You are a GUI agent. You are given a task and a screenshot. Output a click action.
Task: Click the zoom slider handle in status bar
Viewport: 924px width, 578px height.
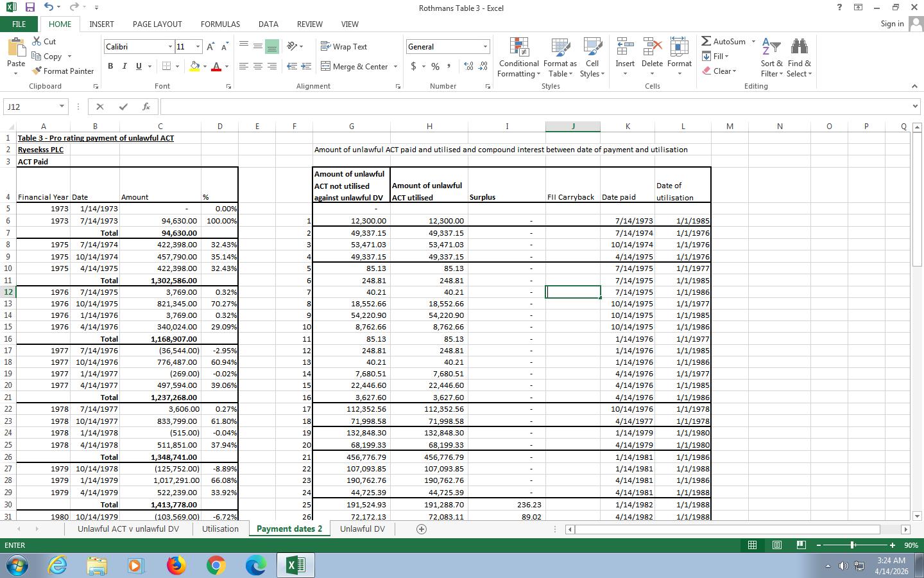point(853,545)
